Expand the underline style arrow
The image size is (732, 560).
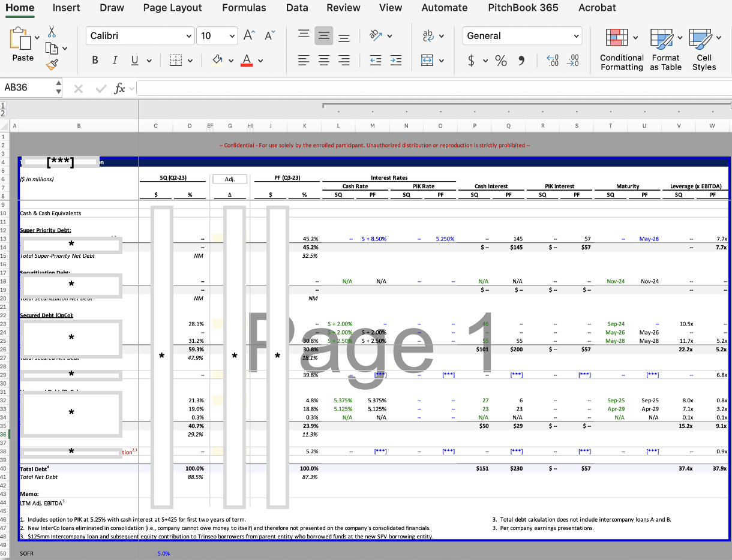click(149, 61)
